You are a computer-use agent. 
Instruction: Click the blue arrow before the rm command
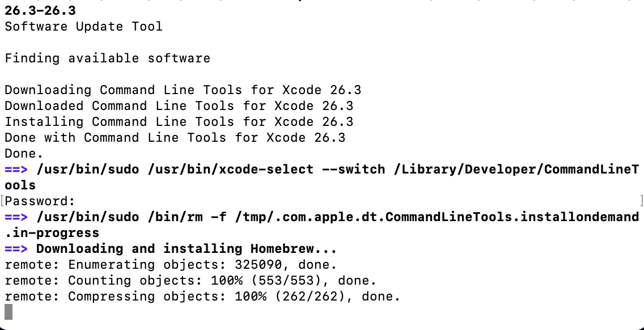point(16,217)
